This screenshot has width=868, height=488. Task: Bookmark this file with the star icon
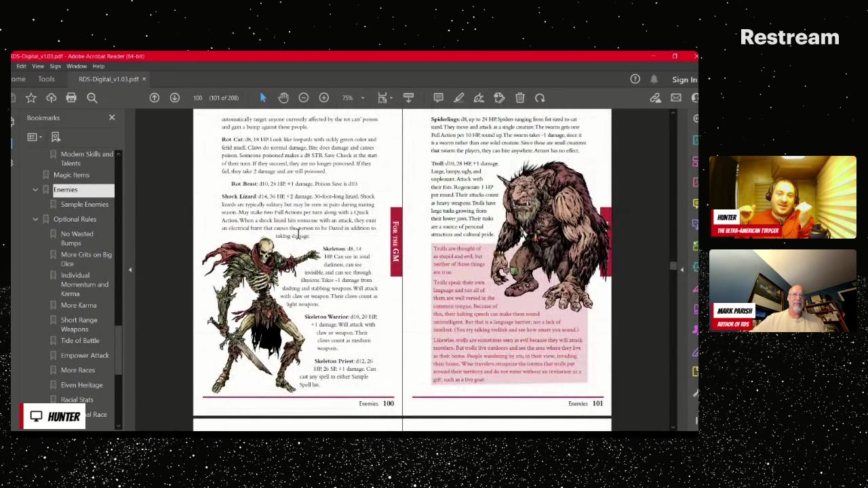[x=31, y=98]
